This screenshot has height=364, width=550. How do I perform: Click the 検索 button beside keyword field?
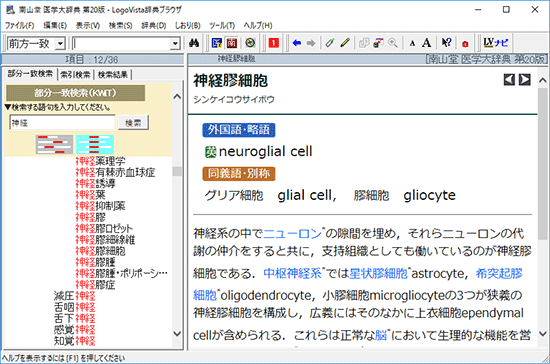(x=133, y=122)
